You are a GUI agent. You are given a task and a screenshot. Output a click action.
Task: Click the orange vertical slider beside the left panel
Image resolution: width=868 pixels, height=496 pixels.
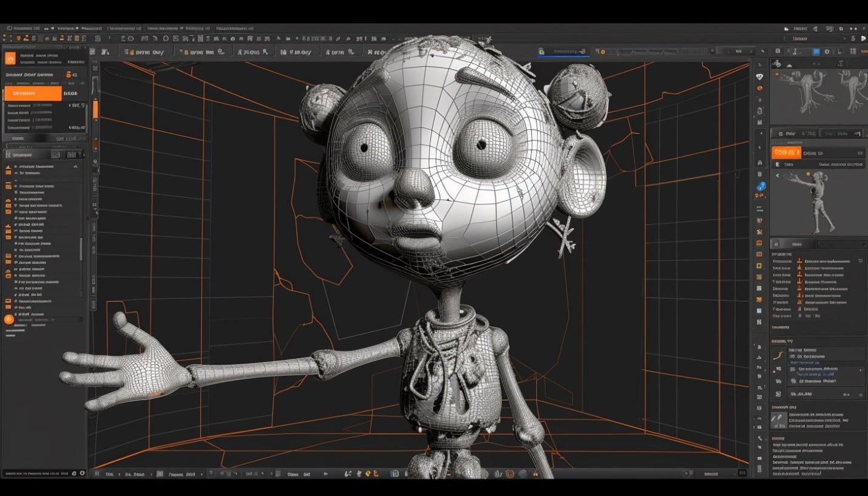point(95,109)
